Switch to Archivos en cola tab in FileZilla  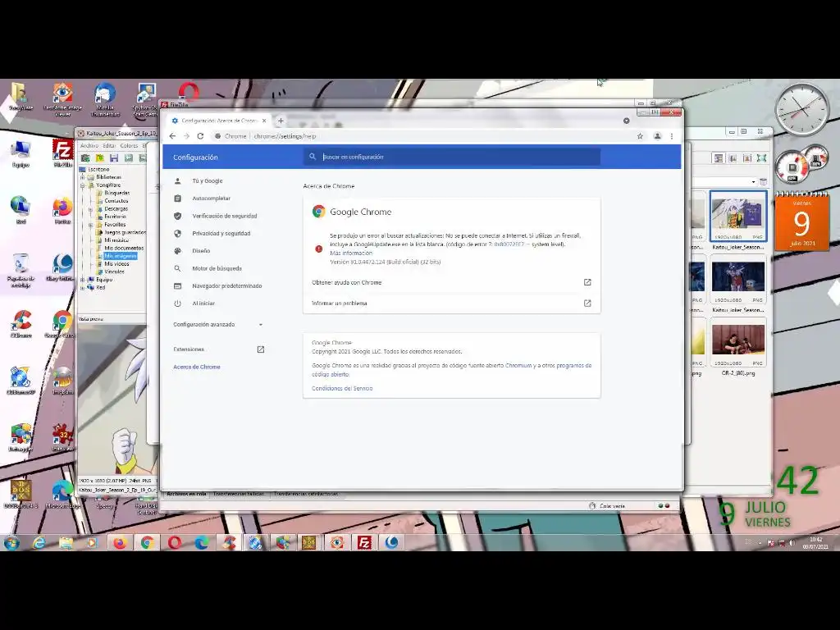click(186, 494)
